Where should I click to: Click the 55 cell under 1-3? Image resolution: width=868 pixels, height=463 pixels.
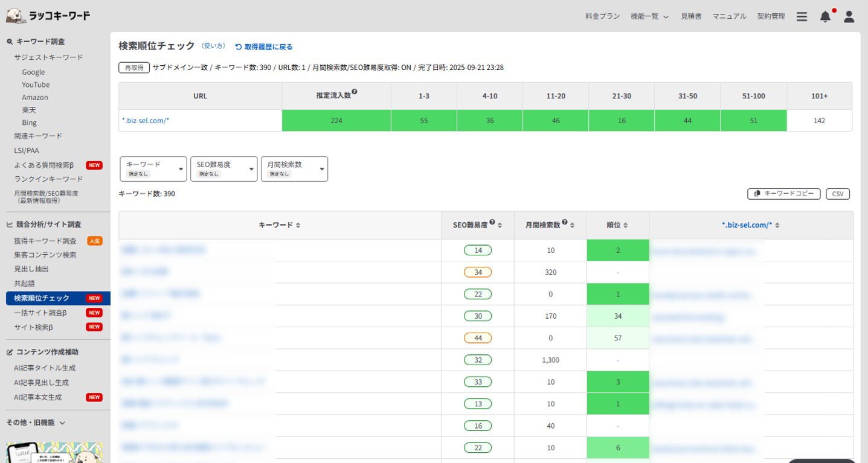point(424,121)
